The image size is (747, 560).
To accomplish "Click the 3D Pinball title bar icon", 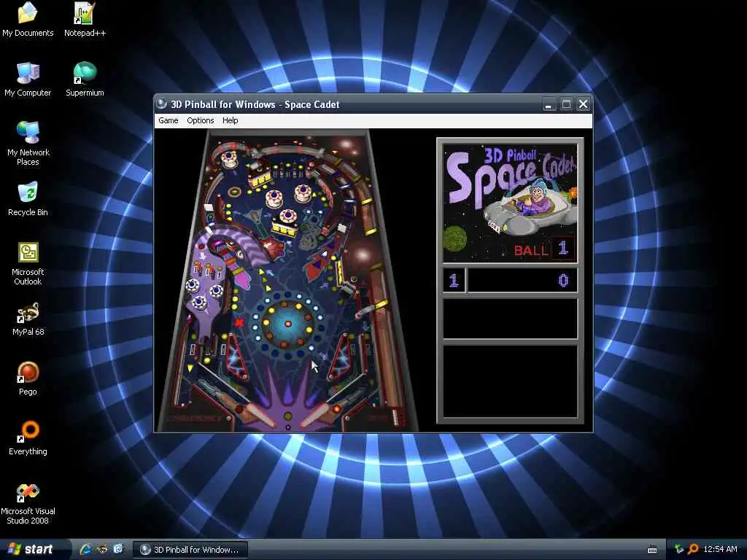I will tap(162, 104).
